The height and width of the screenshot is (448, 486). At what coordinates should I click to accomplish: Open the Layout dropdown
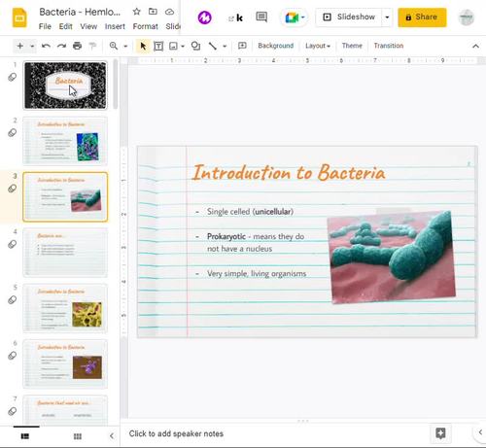(318, 46)
